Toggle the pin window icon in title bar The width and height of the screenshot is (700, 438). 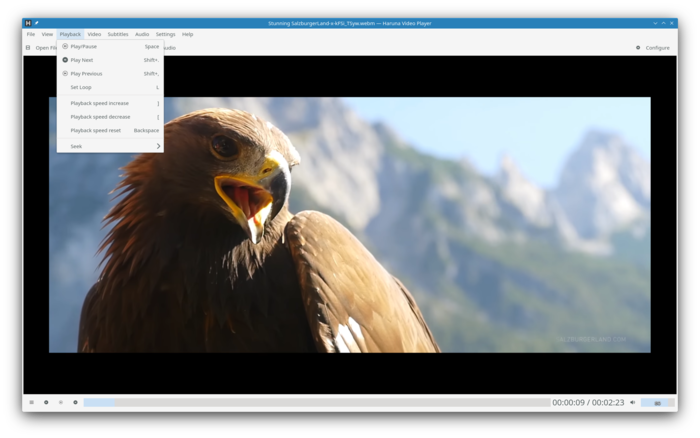pyautogui.click(x=37, y=22)
